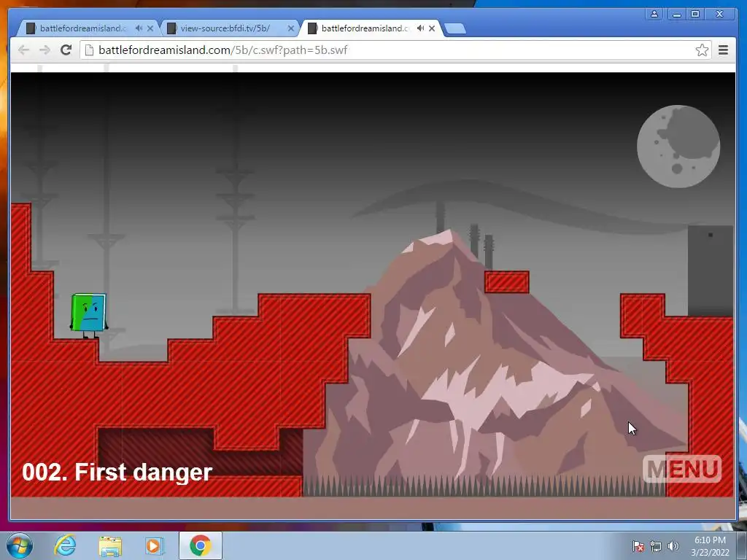747x560 pixels.
Task: Close the active third tab
Action: (x=432, y=28)
